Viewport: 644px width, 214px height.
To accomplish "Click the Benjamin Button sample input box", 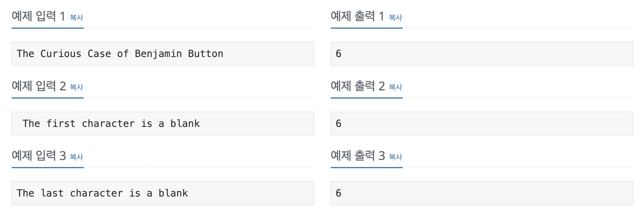I will click(163, 54).
